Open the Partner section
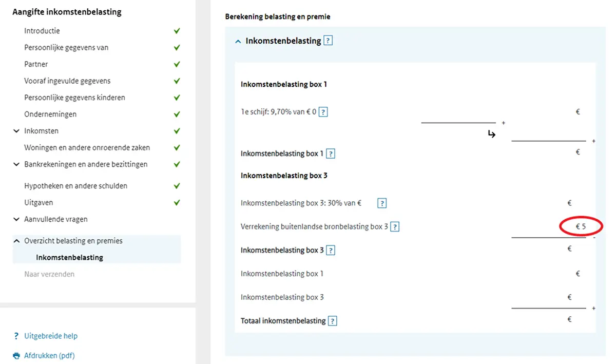The width and height of the screenshot is (616, 364). tap(36, 64)
